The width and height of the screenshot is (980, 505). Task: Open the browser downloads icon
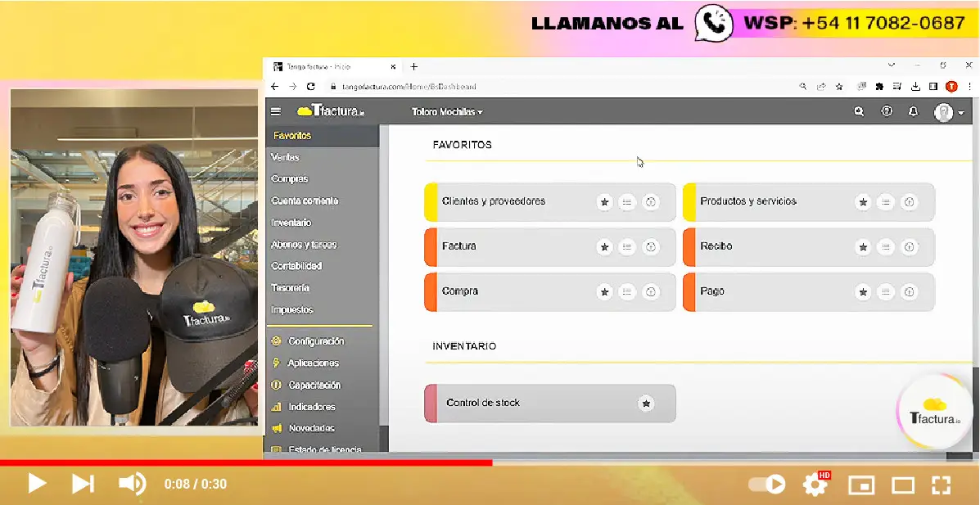[x=915, y=86]
